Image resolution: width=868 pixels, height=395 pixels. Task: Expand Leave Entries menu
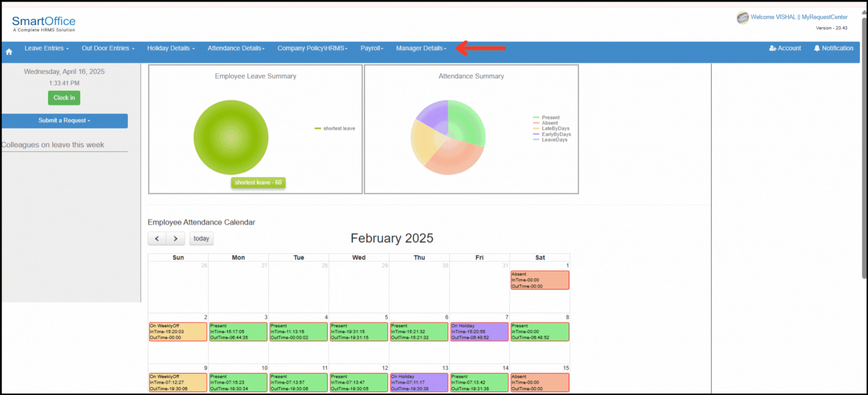tap(47, 48)
